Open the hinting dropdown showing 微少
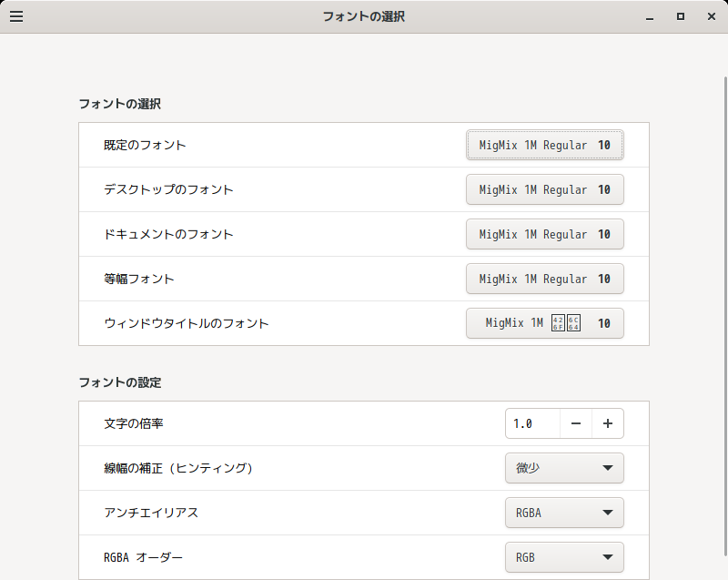This screenshot has width=728, height=580. pyautogui.click(x=564, y=468)
